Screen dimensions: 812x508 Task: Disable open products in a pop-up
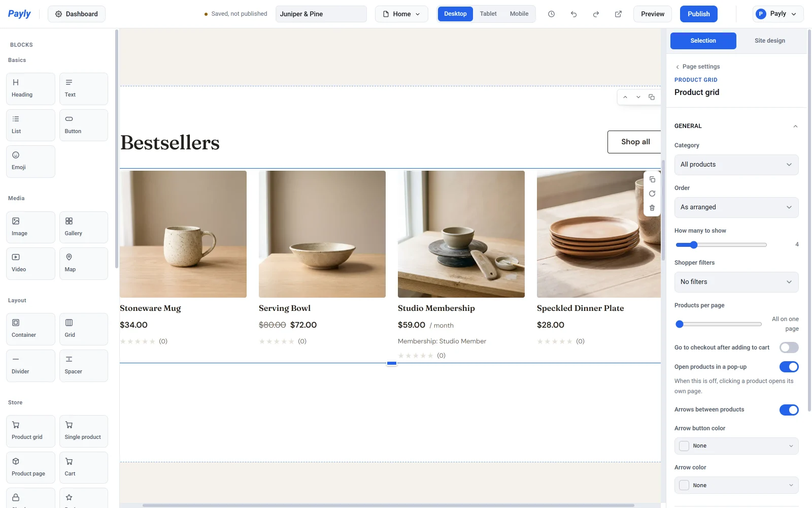789,367
